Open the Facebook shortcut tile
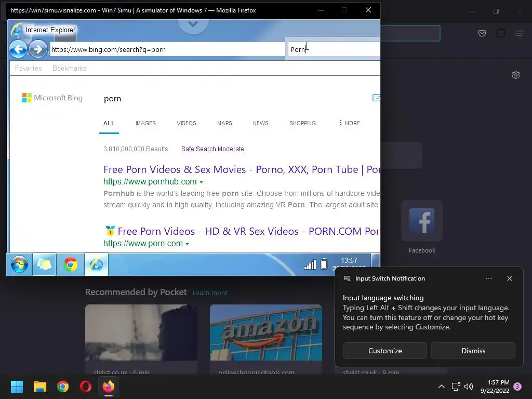 (422, 221)
